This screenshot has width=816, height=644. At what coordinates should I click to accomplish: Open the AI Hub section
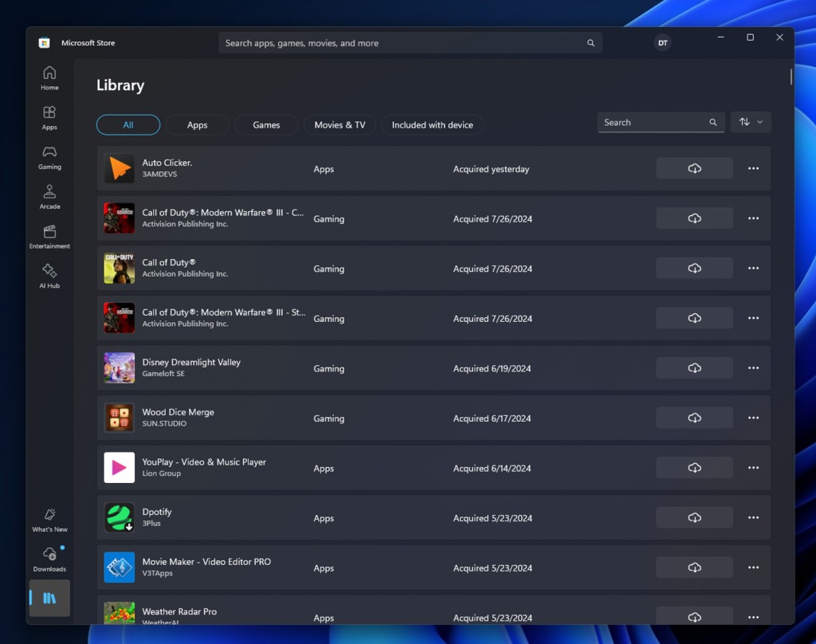pyautogui.click(x=49, y=277)
